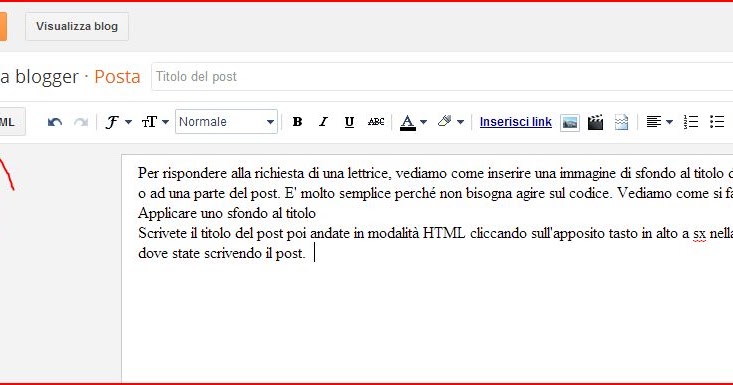Click the misspelled word sx in text
733x385 pixels.
(699, 234)
